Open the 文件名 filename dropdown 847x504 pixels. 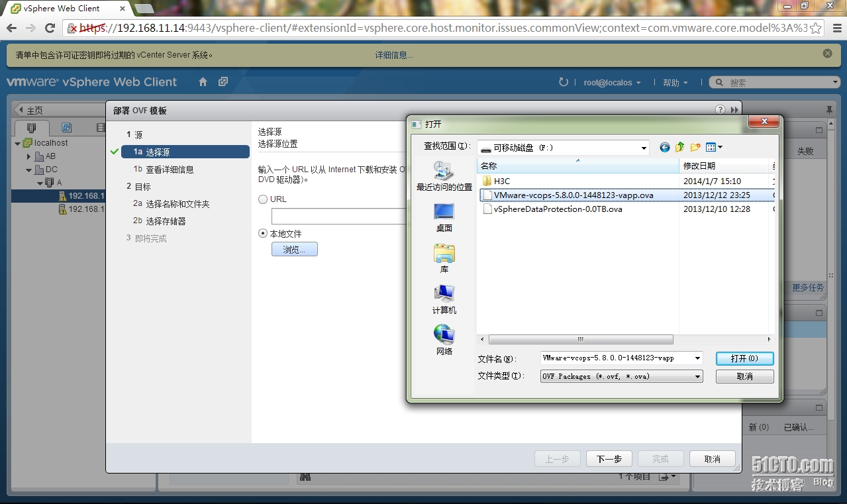click(x=697, y=358)
